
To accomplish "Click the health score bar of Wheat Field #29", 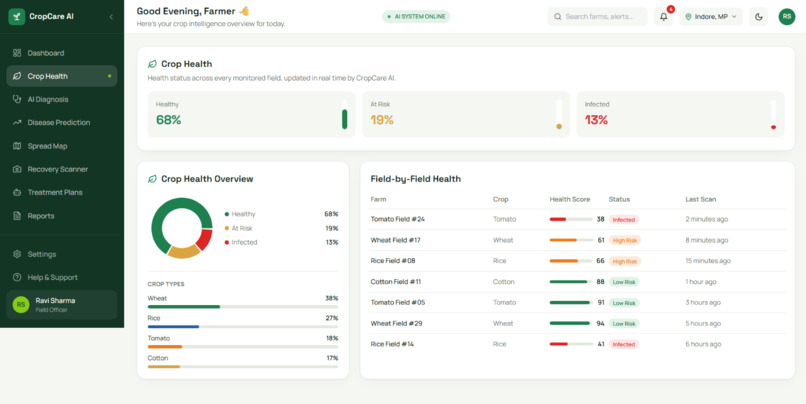I will [x=571, y=323].
